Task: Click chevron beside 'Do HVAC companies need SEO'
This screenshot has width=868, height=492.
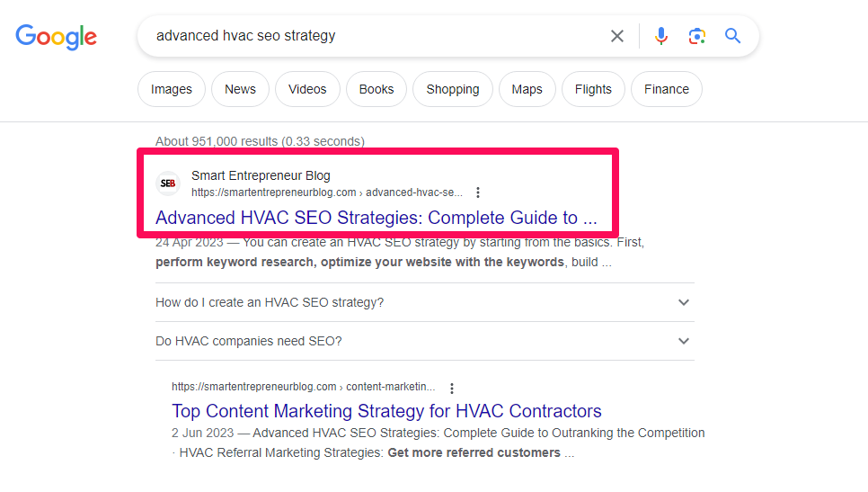Action: (684, 341)
